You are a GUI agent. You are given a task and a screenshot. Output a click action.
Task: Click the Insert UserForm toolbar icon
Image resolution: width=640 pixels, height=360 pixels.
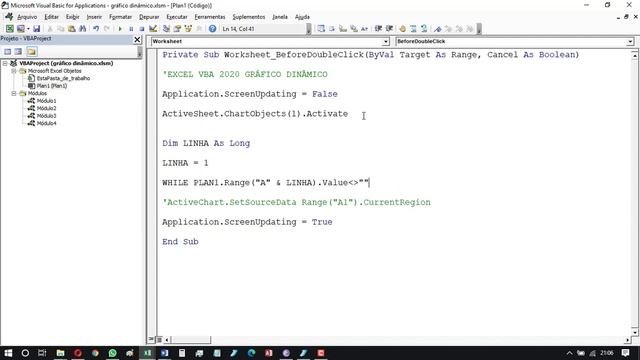click(20, 29)
